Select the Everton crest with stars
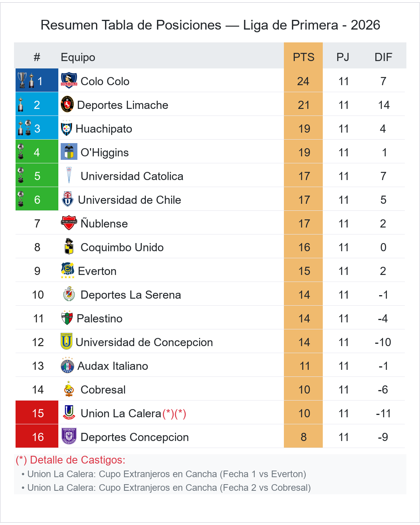This screenshot has width=420, height=525. coord(68,270)
